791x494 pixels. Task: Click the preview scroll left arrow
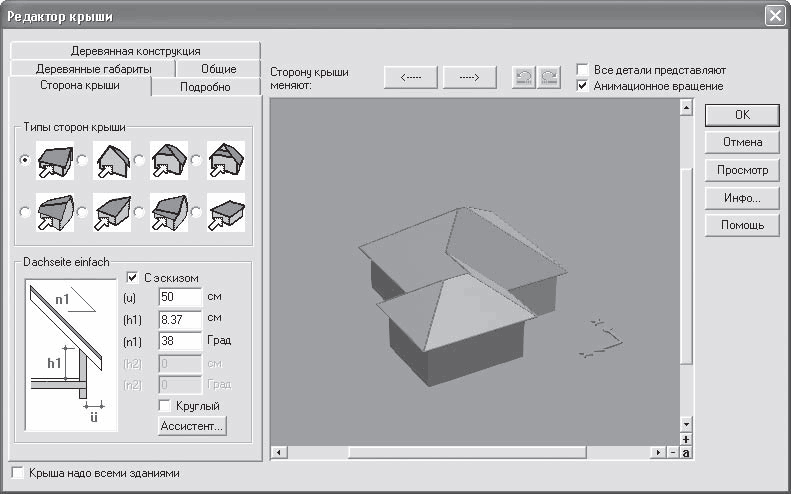(278, 453)
